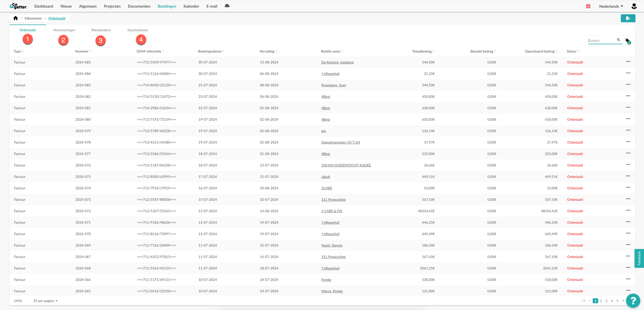The width and height of the screenshot is (644, 310).
Task: Click the search magnifier icon
Action: [619, 40]
